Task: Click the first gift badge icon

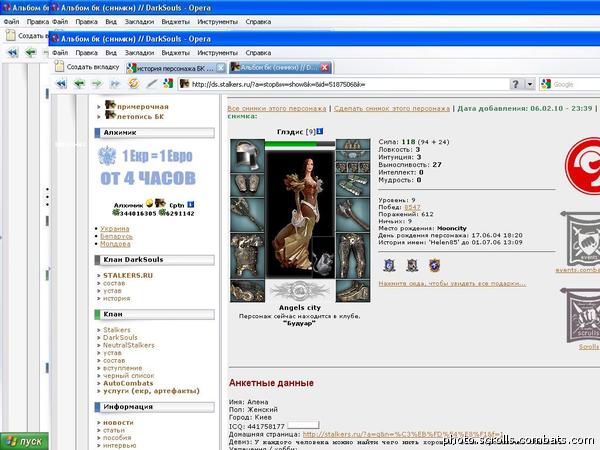Action: pyautogui.click(x=389, y=265)
